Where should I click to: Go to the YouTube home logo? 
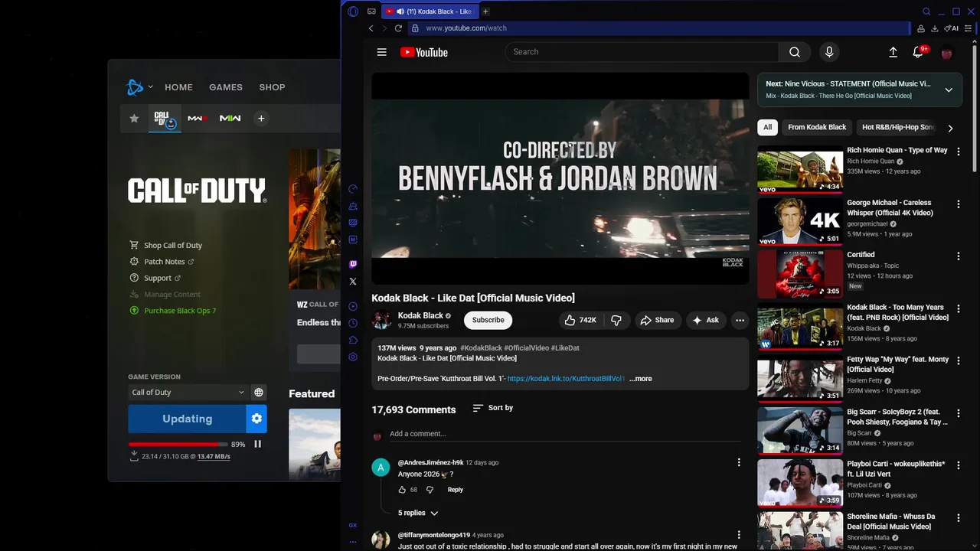[424, 52]
